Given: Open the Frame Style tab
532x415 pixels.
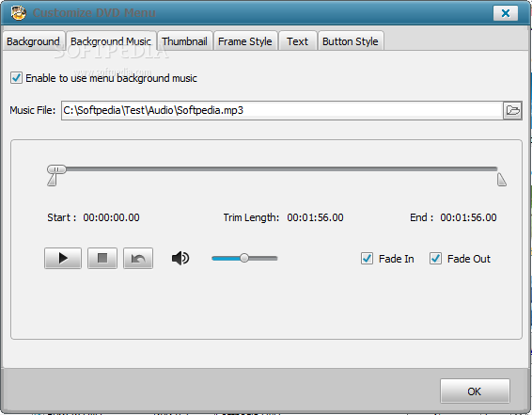Looking at the screenshot, I should pyautogui.click(x=245, y=41).
